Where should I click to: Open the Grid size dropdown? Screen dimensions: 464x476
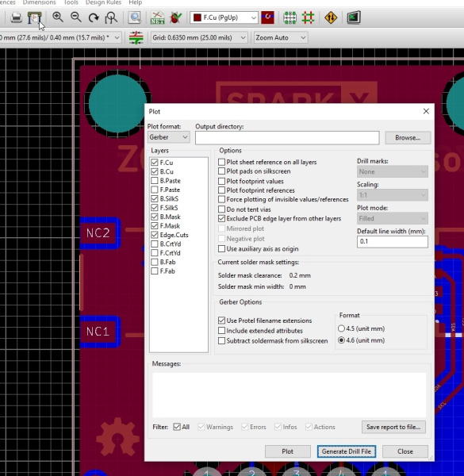199,37
